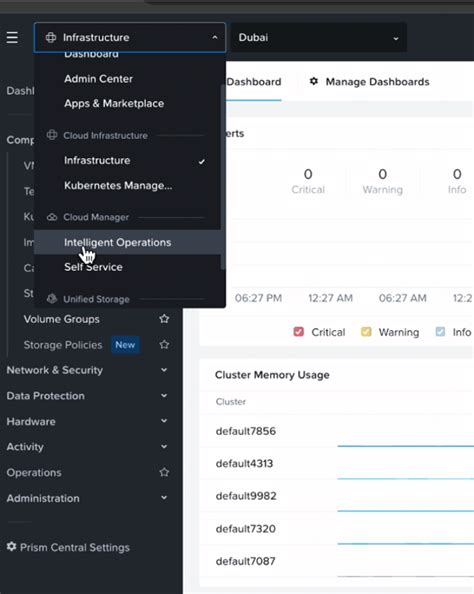Open Admin Center from the menu

pos(99,79)
